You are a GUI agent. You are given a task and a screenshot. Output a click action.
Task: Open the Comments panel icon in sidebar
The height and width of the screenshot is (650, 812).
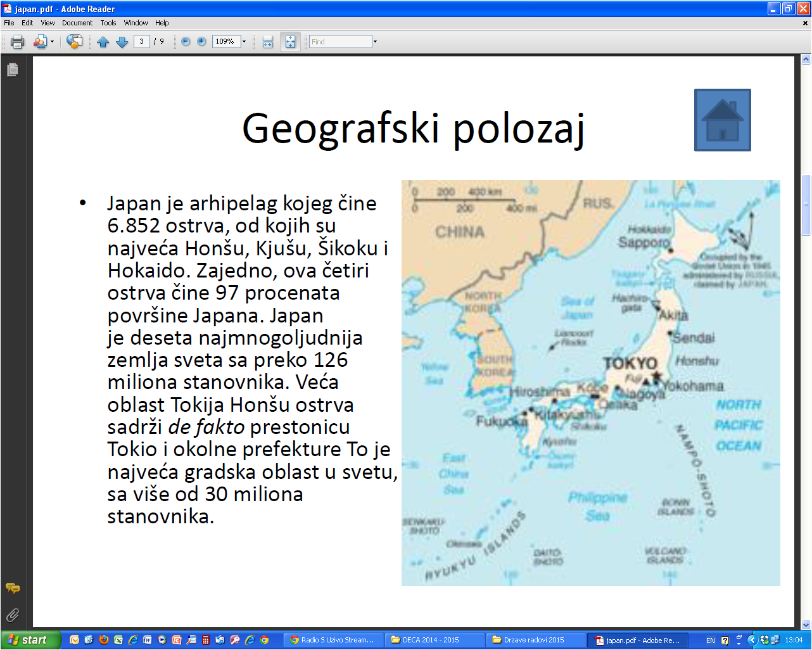(12, 589)
